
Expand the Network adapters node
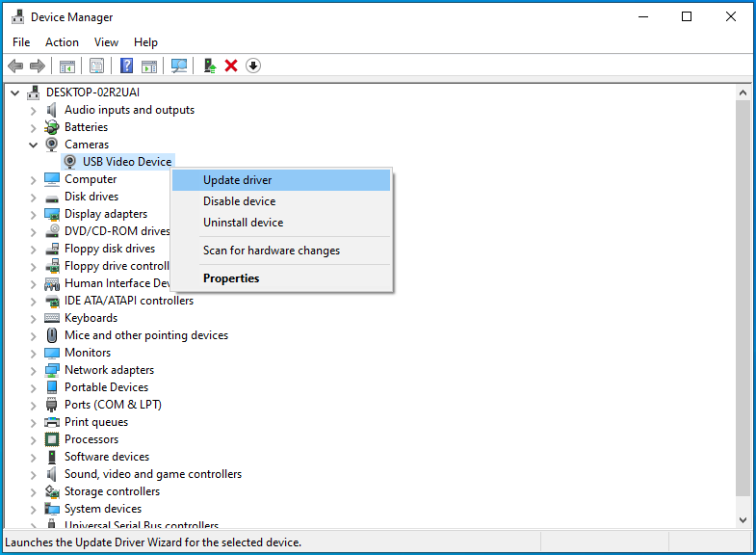click(34, 370)
